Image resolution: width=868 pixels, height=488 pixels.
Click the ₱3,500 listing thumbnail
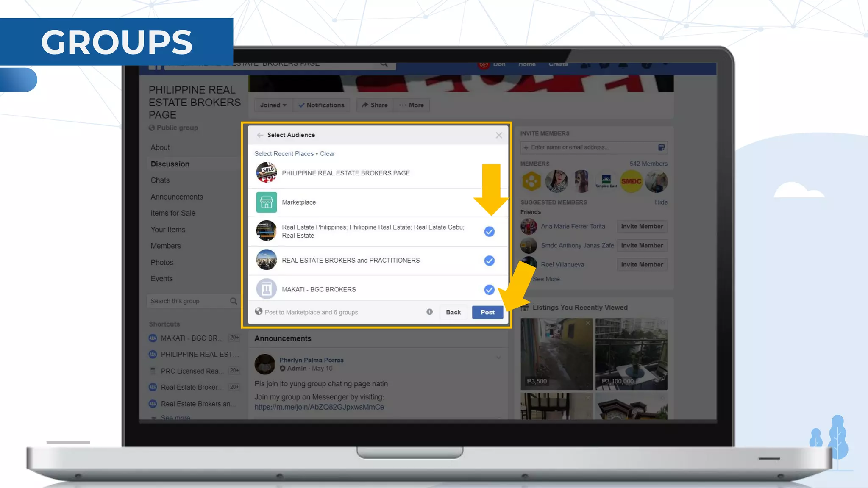[556, 354]
